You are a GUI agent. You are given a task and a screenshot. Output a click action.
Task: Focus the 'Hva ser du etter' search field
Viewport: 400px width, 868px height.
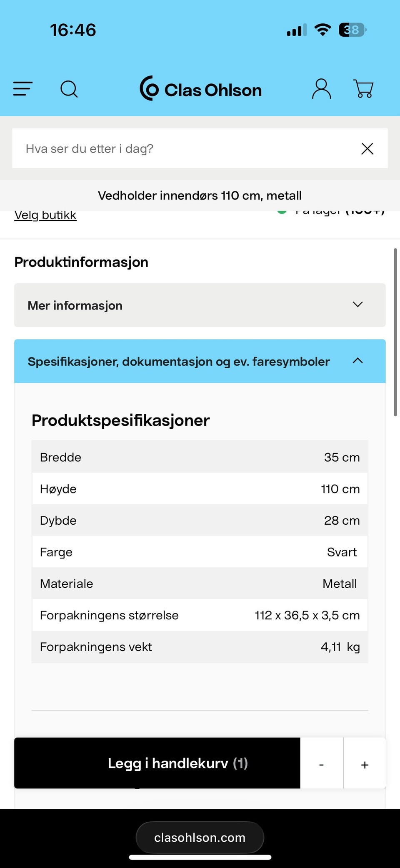(183, 148)
